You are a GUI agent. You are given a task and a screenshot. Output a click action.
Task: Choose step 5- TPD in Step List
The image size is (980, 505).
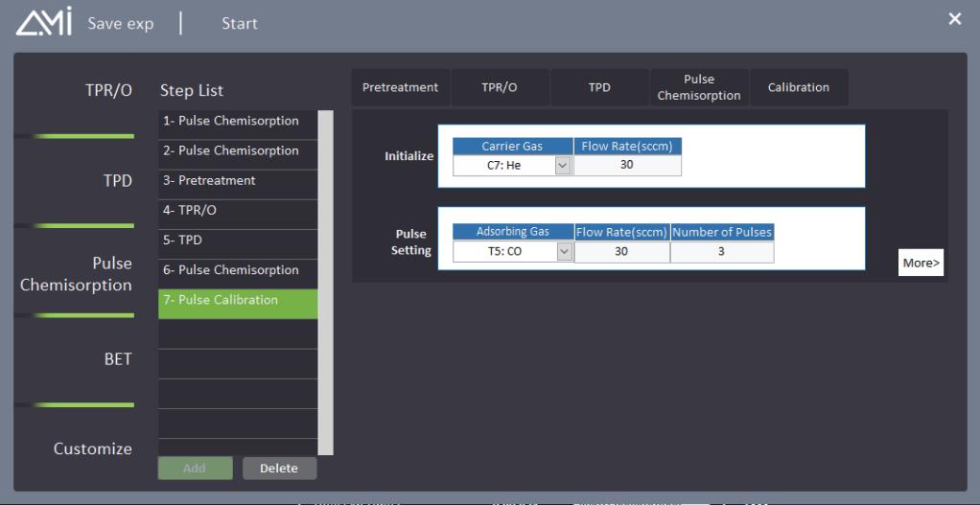[237, 241]
